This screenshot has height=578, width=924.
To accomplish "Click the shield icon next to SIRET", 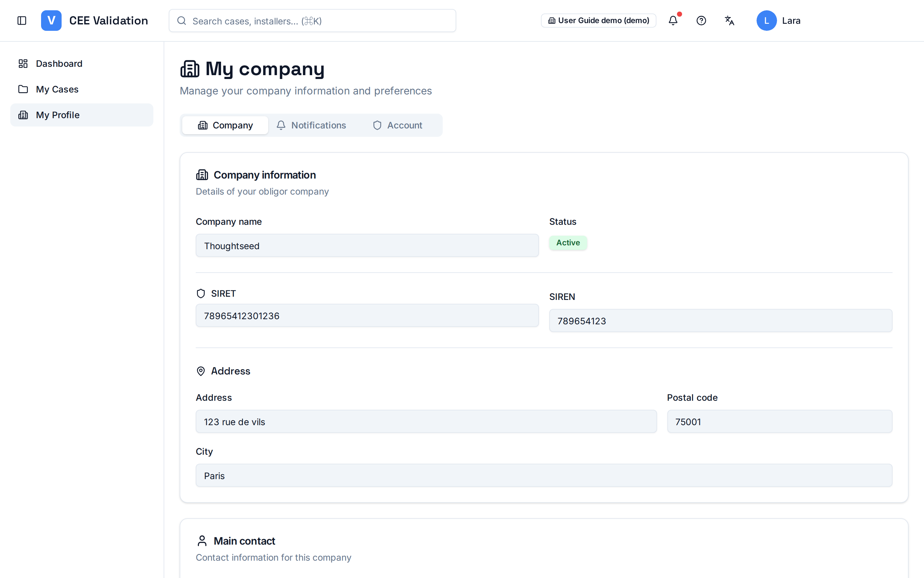I will tap(201, 293).
